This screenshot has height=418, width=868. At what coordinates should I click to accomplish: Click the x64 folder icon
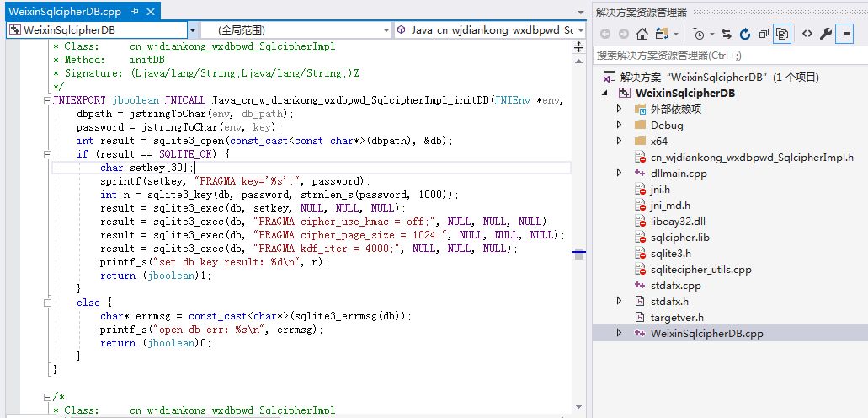(640, 141)
